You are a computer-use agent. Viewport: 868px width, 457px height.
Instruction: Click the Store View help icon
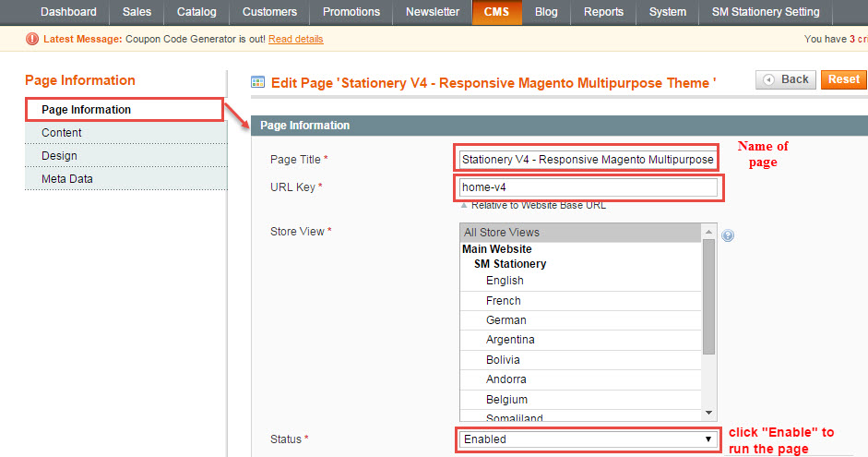pos(728,235)
